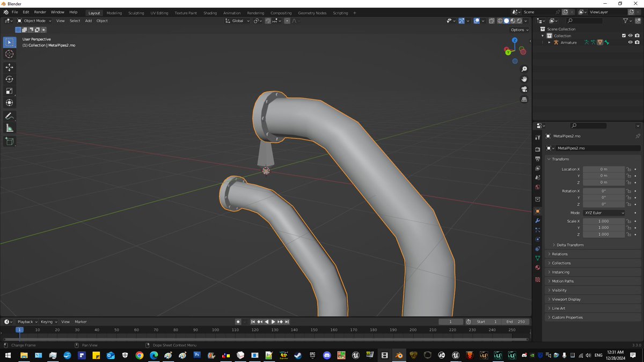Click the navigation gizmo Z axis
This screenshot has height=362, width=644.
pyautogui.click(x=515, y=40)
